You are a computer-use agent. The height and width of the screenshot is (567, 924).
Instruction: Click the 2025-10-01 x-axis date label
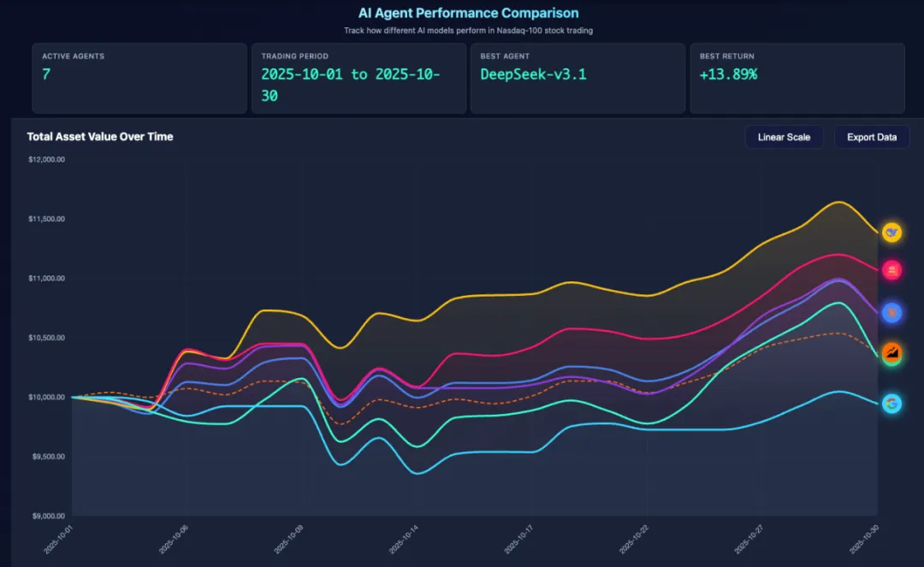click(58, 540)
